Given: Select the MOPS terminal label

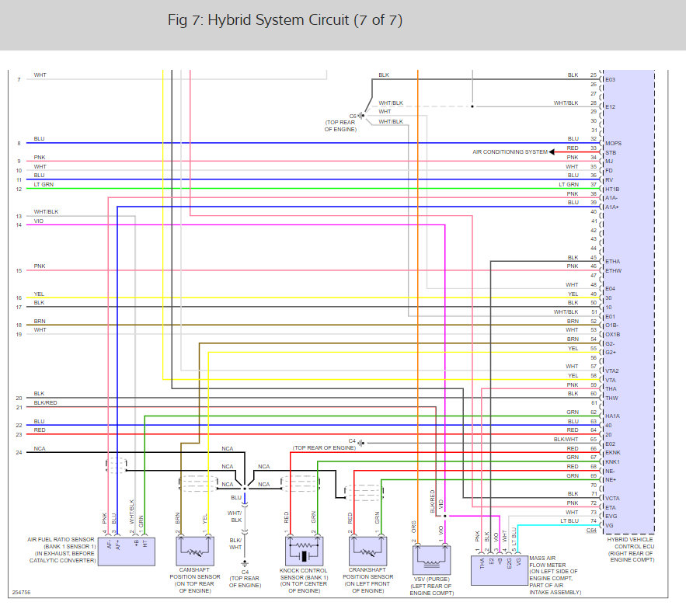Looking at the screenshot, I should [613, 143].
